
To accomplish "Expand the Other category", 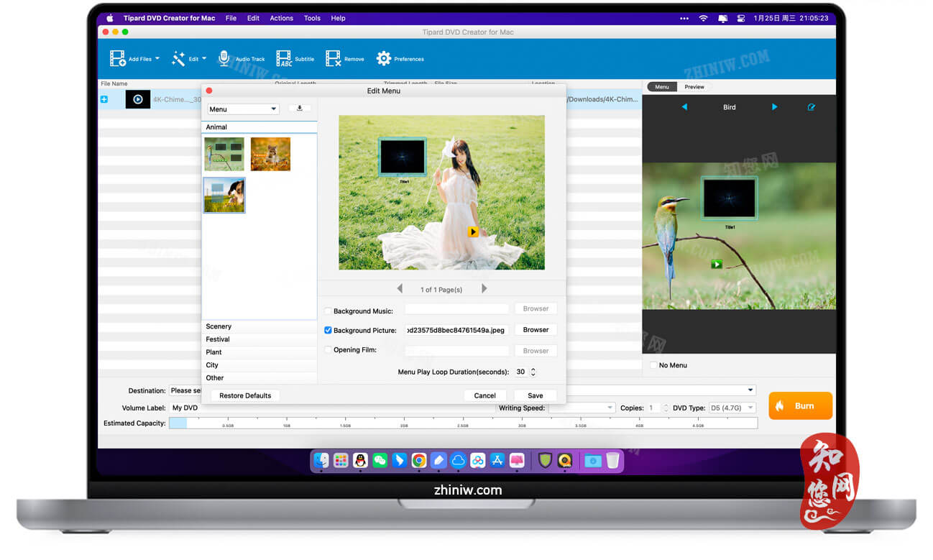I will point(259,378).
